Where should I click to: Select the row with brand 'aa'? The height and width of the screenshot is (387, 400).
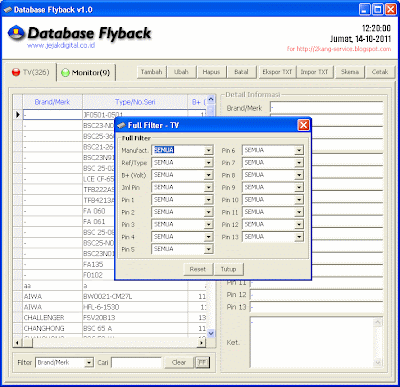point(110,286)
